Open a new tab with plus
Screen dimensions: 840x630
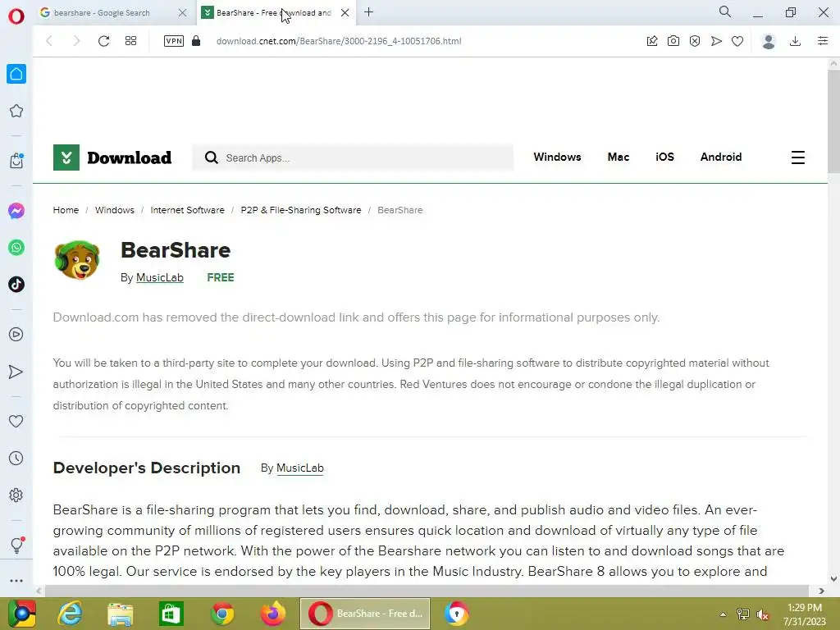pos(368,11)
